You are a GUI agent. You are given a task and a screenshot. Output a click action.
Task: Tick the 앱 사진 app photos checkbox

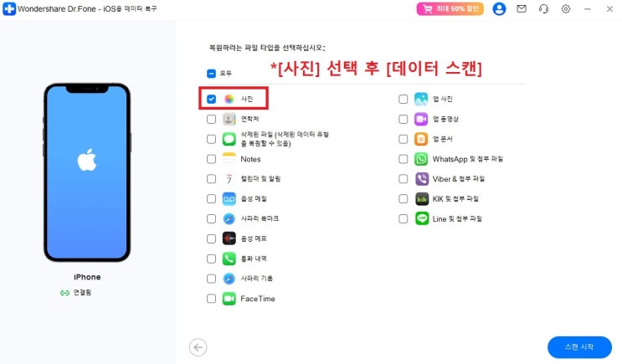tap(403, 99)
